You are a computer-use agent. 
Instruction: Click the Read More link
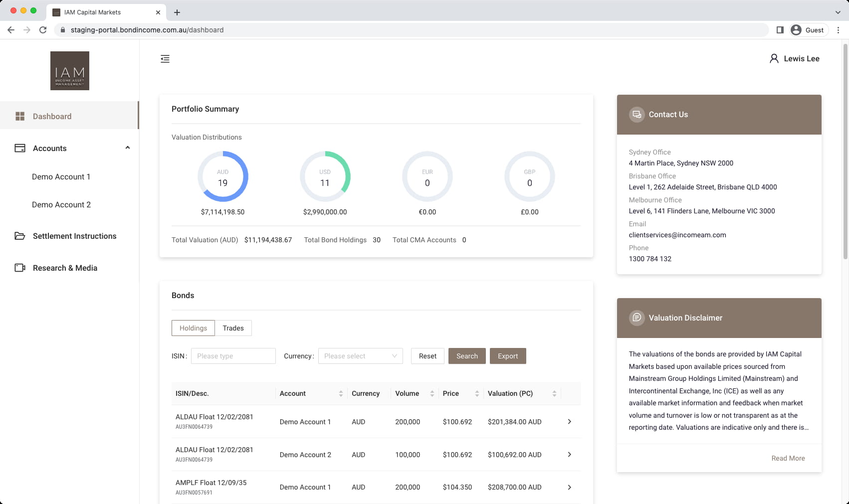pyautogui.click(x=788, y=458)
